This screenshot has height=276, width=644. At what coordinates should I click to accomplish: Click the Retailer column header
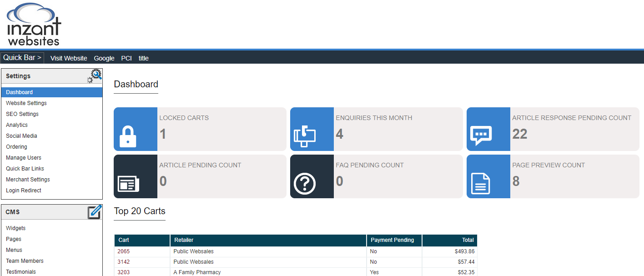click(268, 240)
